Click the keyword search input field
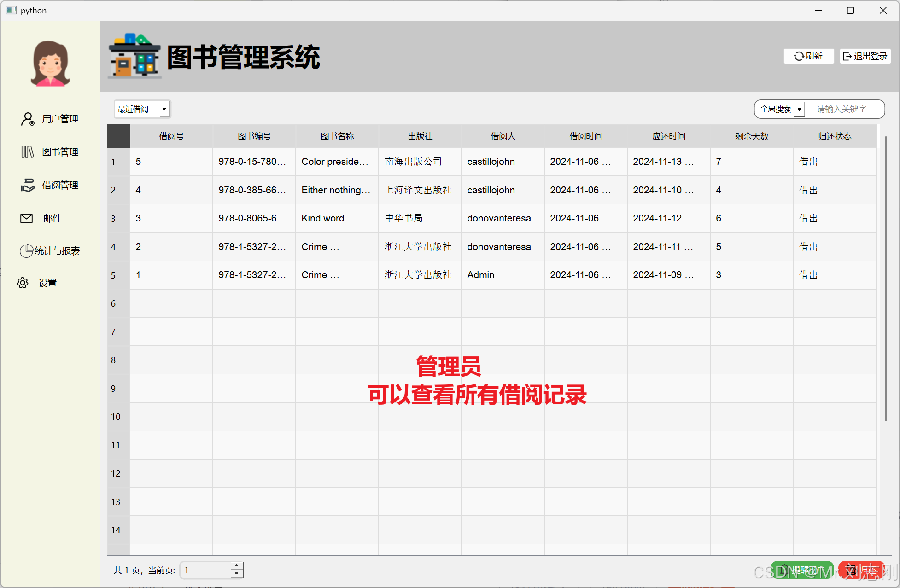 click(844, 109)
